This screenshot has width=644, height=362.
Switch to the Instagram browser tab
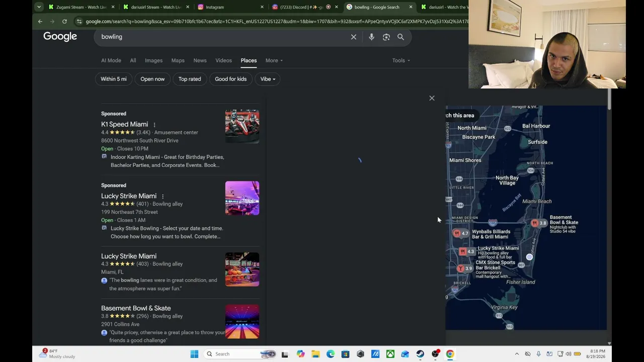[230, 7]
